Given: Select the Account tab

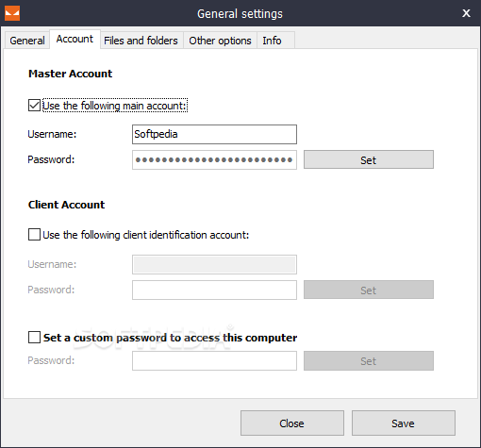Looking at the screenshot, I should (x=75, y=39).
